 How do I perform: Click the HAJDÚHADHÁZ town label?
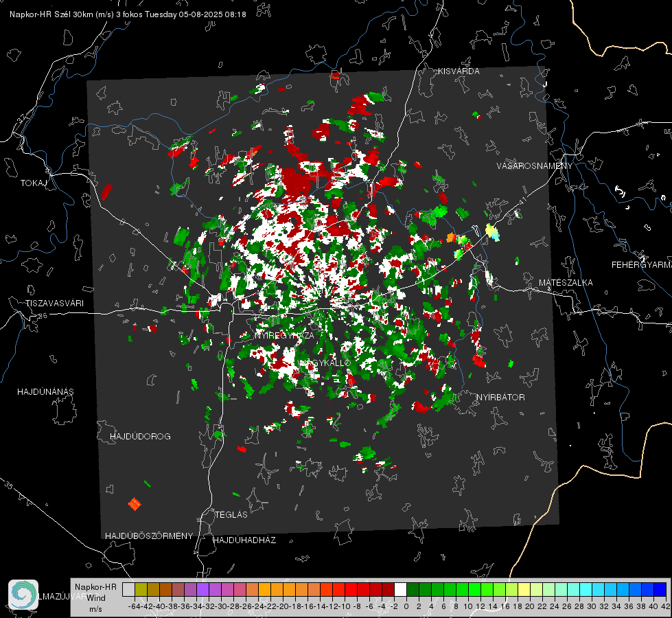point(244,540)
